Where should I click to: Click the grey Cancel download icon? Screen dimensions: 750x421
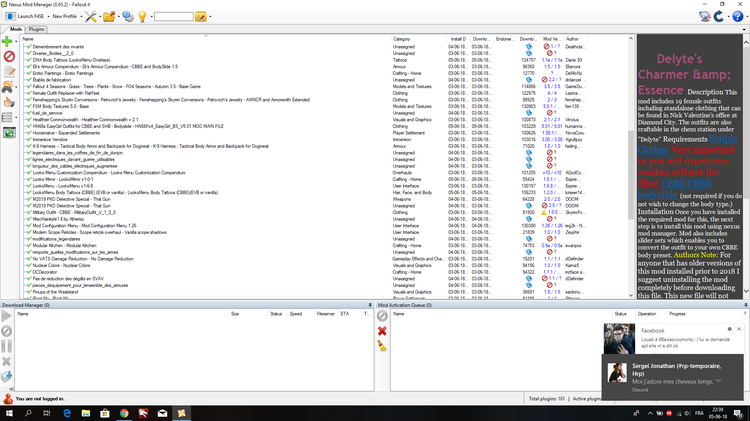pos(6,331)
